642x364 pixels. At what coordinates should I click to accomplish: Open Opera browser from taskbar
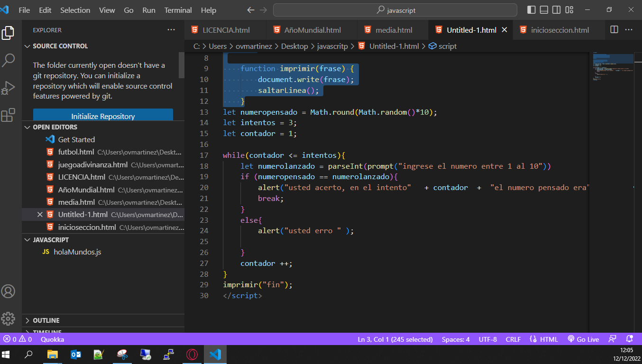(x=192, y=355)
